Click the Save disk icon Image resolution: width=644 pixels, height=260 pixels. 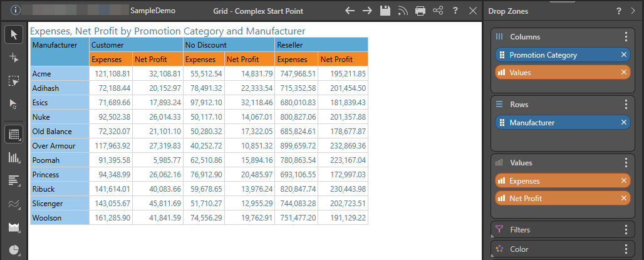tap(385, 11)
